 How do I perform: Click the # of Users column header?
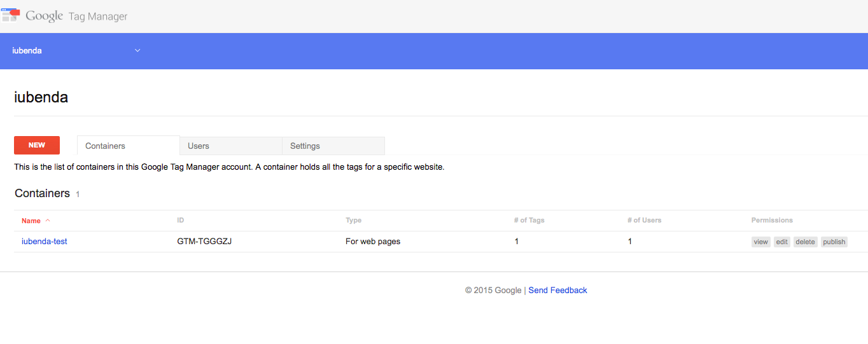(644, 220)
